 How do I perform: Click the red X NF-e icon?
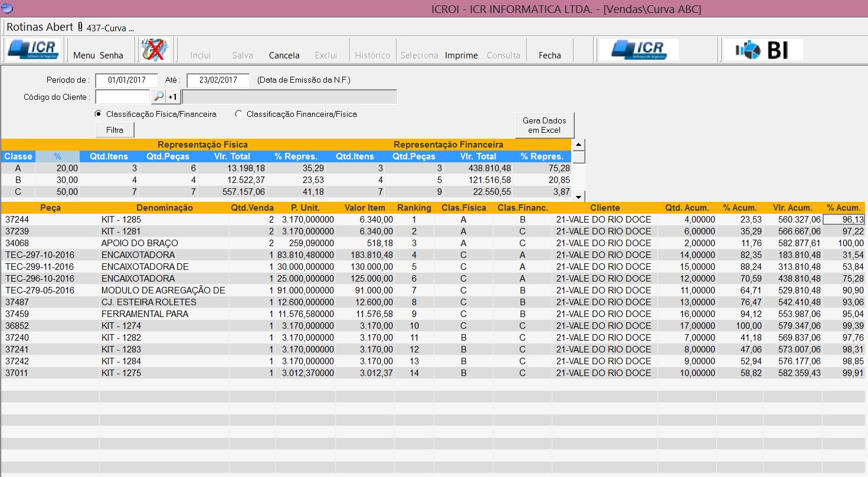point(155,50)
